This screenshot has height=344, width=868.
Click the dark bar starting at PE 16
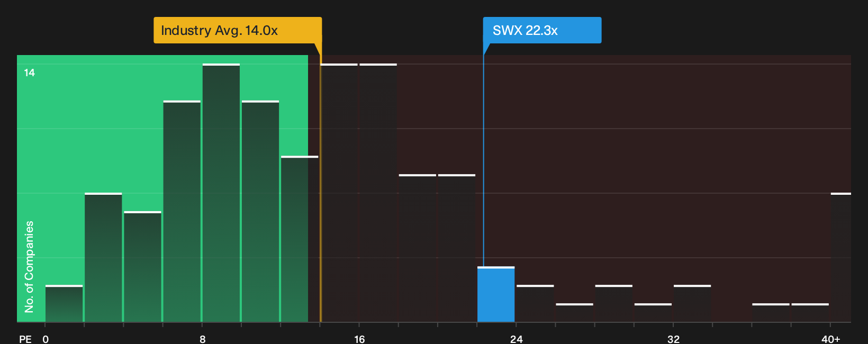(378, 193)
